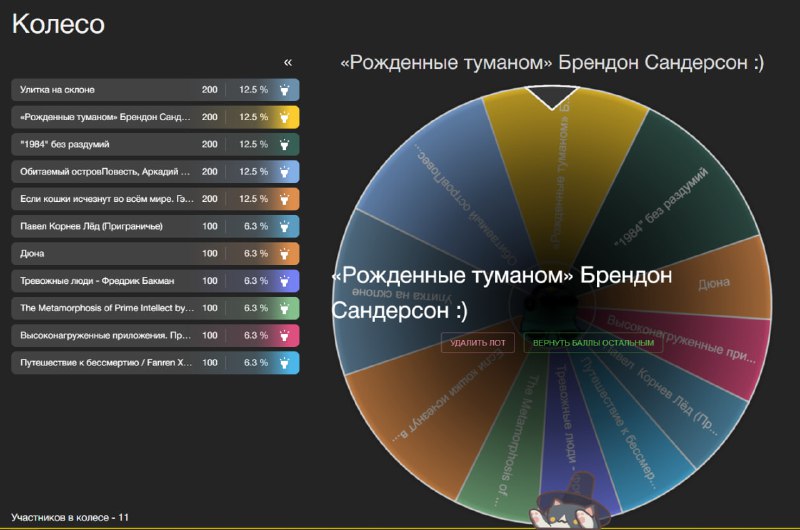800x530 pixels.
Task: Select Высоконагруженные приложения lot name
Action: click(105, 336)
